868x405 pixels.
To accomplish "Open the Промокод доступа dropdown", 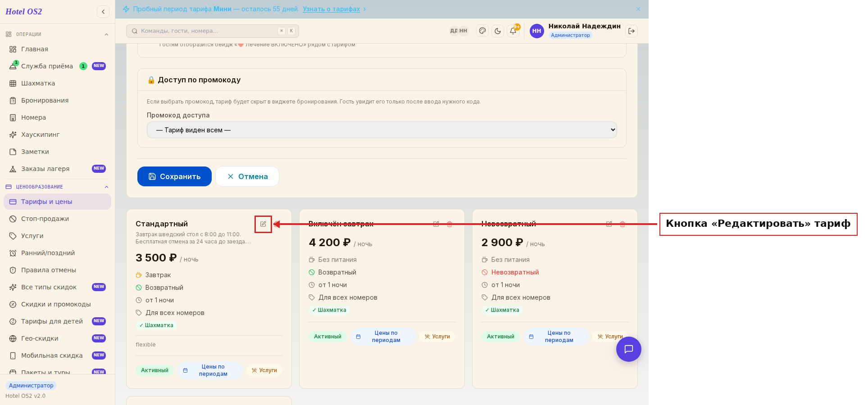I will point(382,130).
